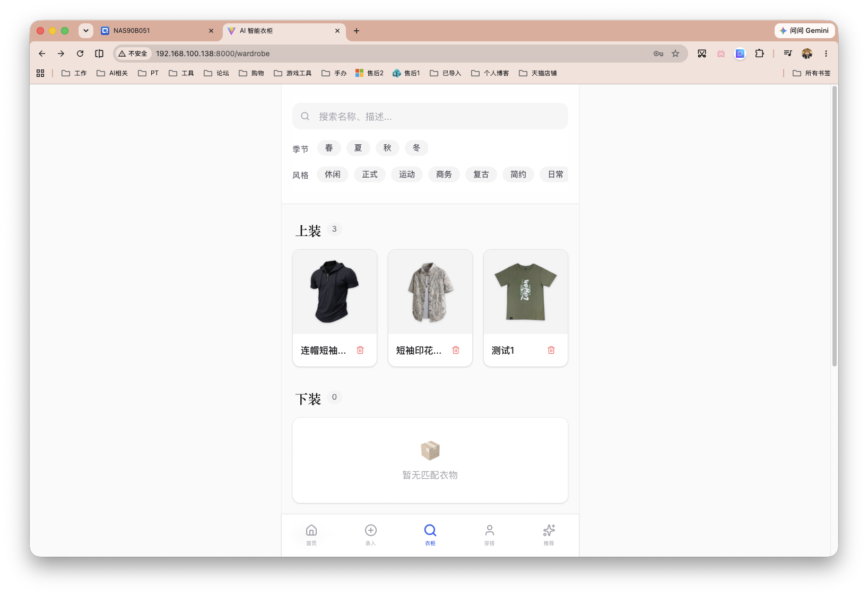Open the 手办 bookmarks folder
Screen dimensions: 868x596
334,73
